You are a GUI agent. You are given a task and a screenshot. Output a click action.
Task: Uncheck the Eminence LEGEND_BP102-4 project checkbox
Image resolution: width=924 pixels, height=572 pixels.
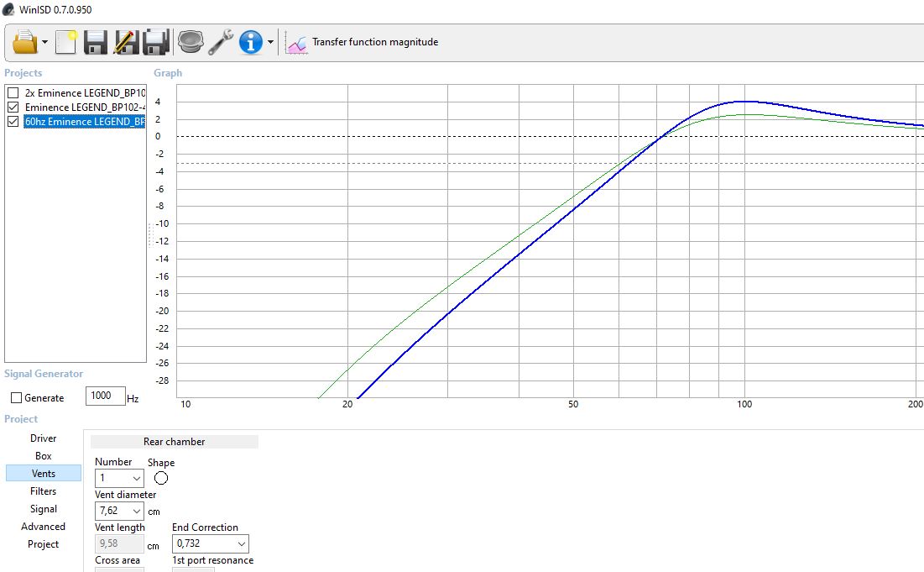pos(13,108)
